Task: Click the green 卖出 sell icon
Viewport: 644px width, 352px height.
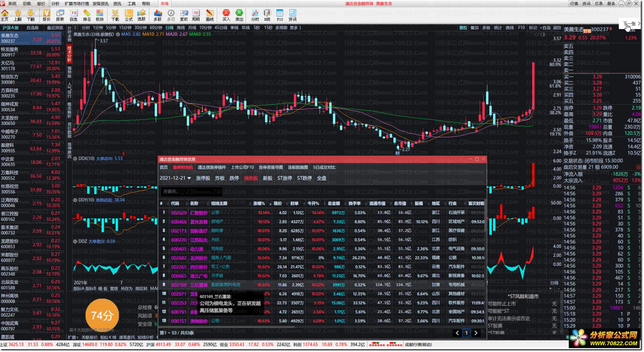Action: click(240, 15)
